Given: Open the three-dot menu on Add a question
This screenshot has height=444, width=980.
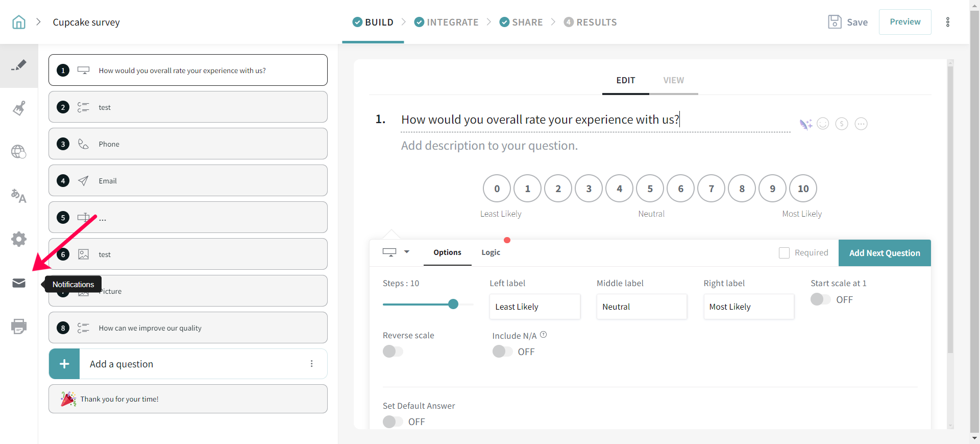Looking at the screenshot, I should point(311,364).
